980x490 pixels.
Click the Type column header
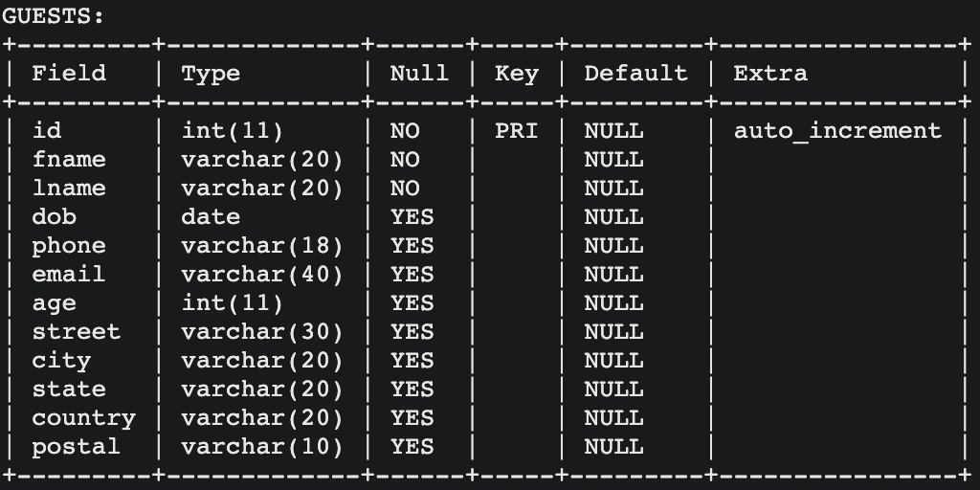pos(211,74)
